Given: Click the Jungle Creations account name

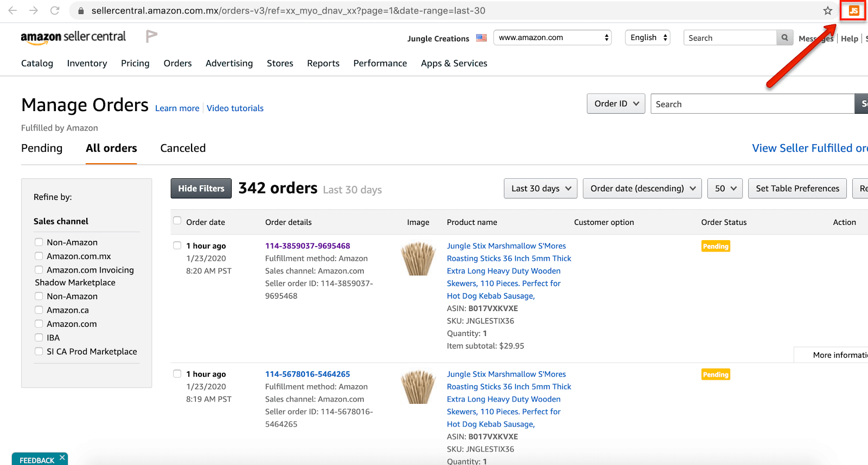Looking at the screenshot, I should [438, 38].
